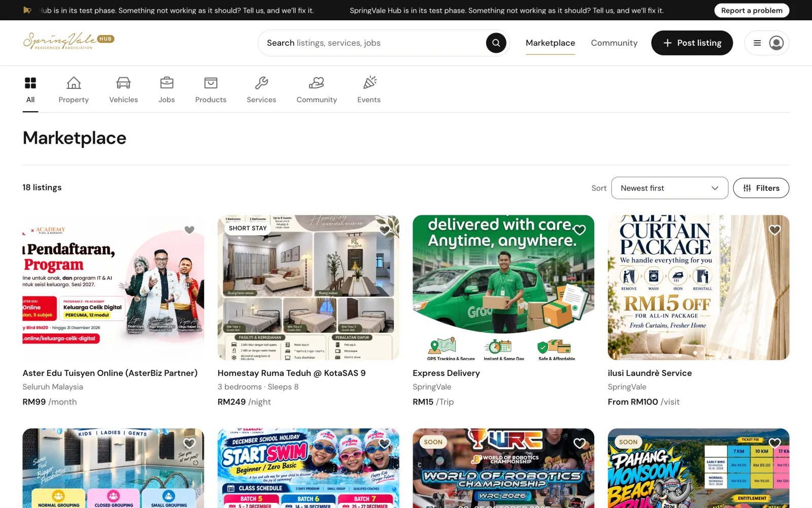Click the SOON badge on robotics listing
Screen dimensions: 812x508
[x=433, y=442]
